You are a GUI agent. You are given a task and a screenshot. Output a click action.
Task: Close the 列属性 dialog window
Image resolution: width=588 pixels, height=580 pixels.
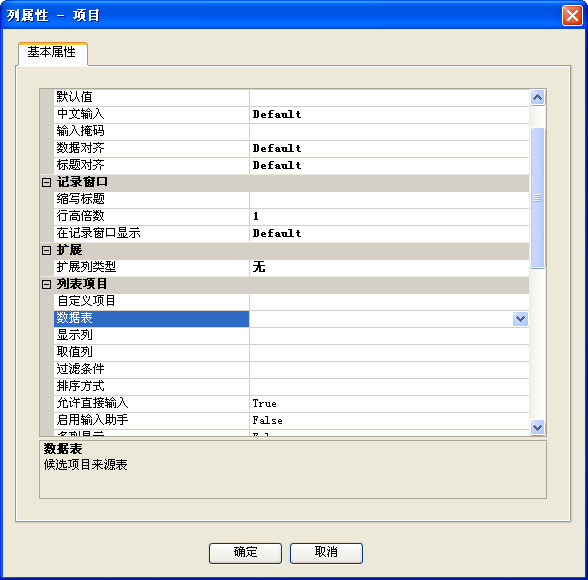click(572, 15)
